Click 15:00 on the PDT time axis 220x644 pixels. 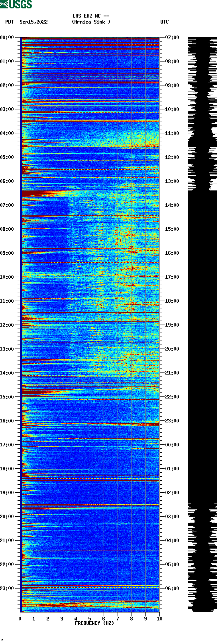7,397
